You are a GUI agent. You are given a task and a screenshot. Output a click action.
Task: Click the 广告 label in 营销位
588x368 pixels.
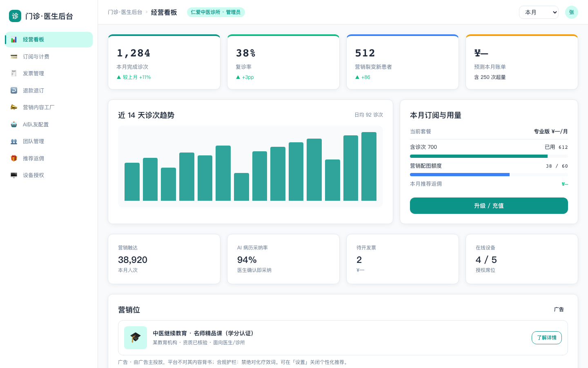559,310
